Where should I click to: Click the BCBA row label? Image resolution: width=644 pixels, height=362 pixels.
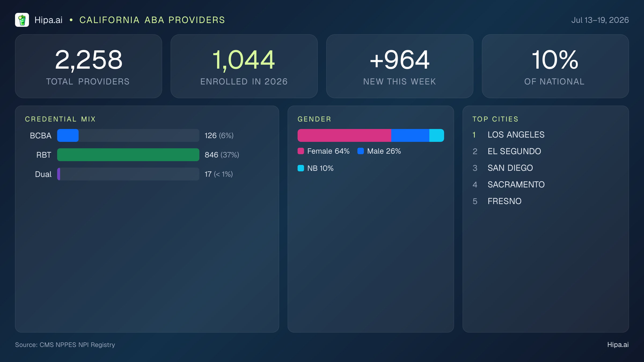pos(41,136)
